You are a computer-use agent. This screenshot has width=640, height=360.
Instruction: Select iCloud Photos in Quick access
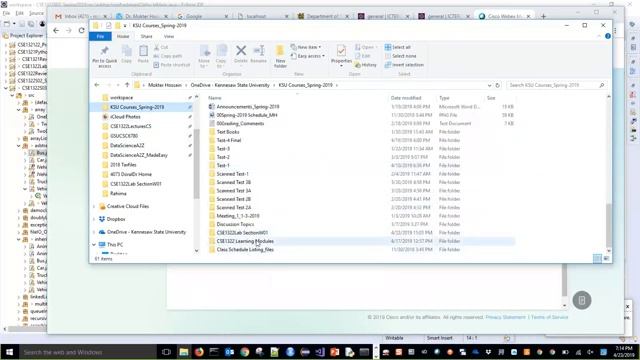tap(125, 117)
